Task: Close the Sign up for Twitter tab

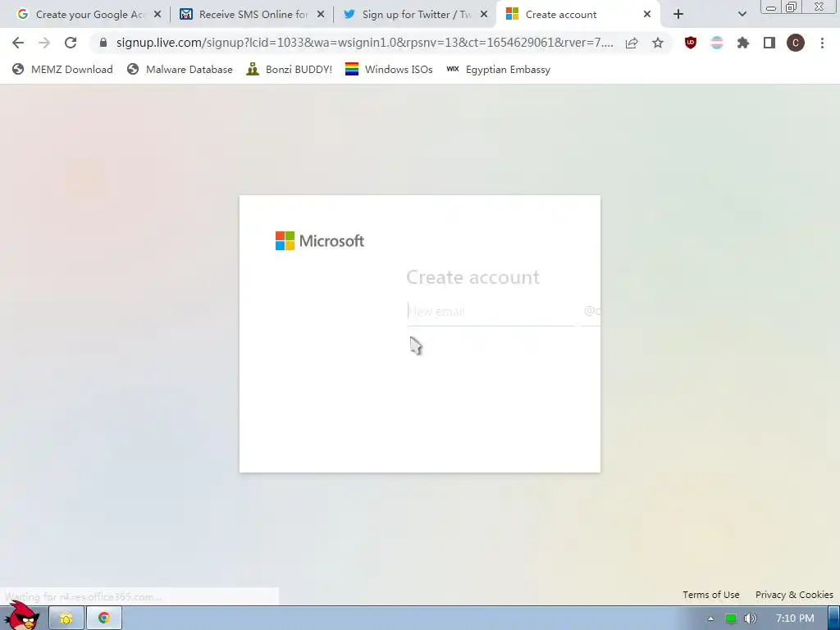Action: [x=484, y=15]
